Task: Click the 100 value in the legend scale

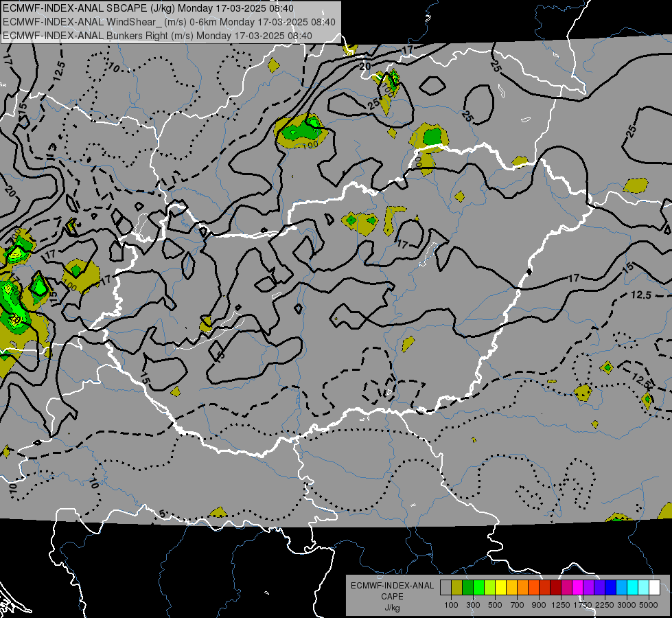Action: click(x=451, y=605)
